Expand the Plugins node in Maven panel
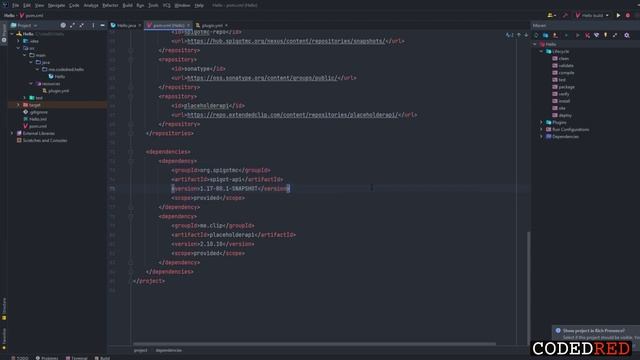Image resolution: width=640 pixels, height=360 pixels. click(x=542, y=122)
